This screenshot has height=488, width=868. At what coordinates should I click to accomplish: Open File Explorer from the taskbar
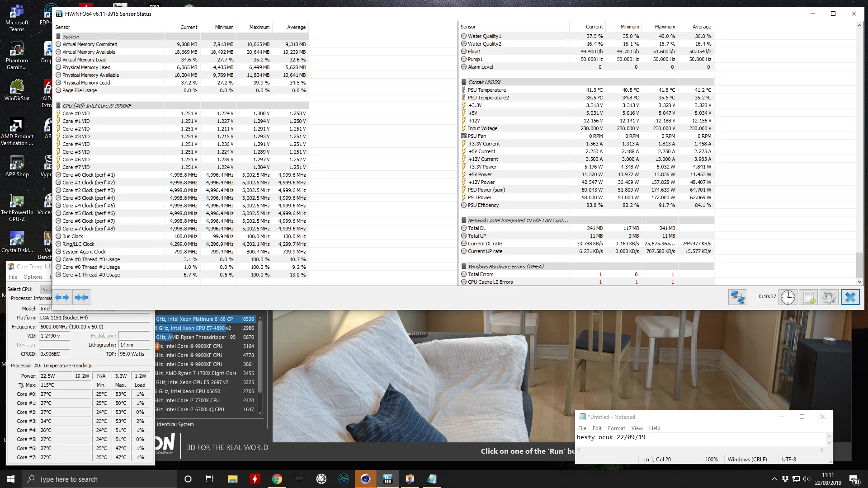(x=233, y=479)
